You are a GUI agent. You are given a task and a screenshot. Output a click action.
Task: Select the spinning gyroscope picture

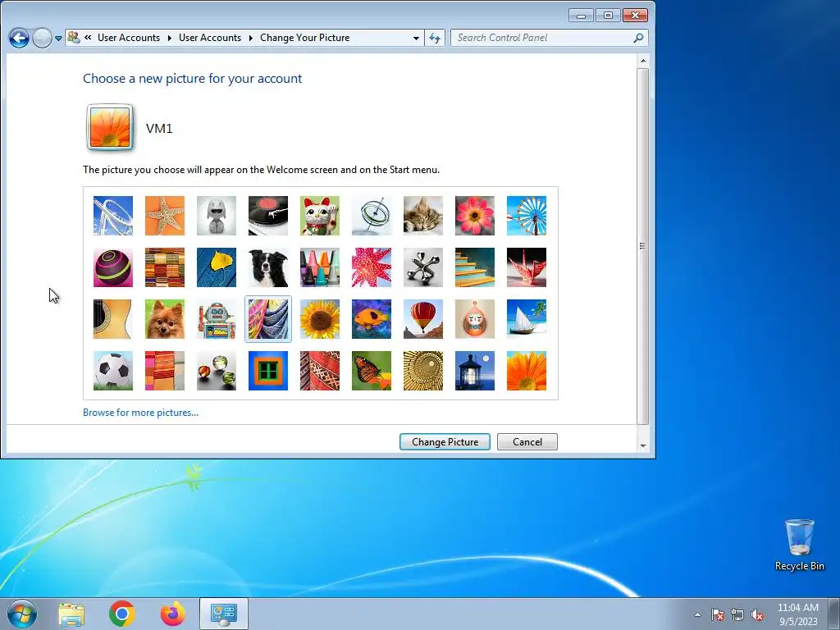372,216
